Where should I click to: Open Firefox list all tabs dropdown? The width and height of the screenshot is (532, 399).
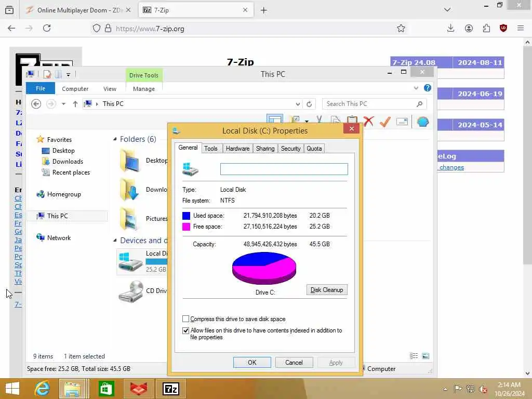447,10
